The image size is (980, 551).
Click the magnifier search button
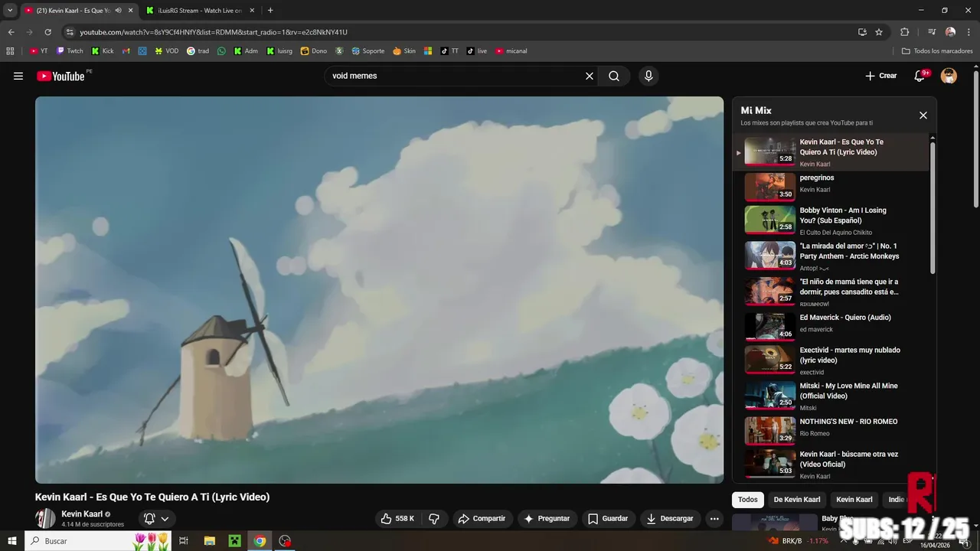[x=614, y=76]
